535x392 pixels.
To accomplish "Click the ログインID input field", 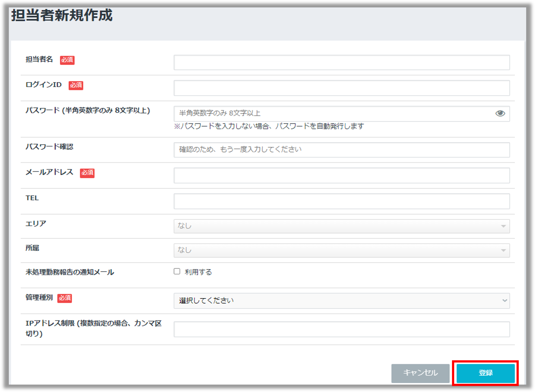I will [x=342, y=88].
